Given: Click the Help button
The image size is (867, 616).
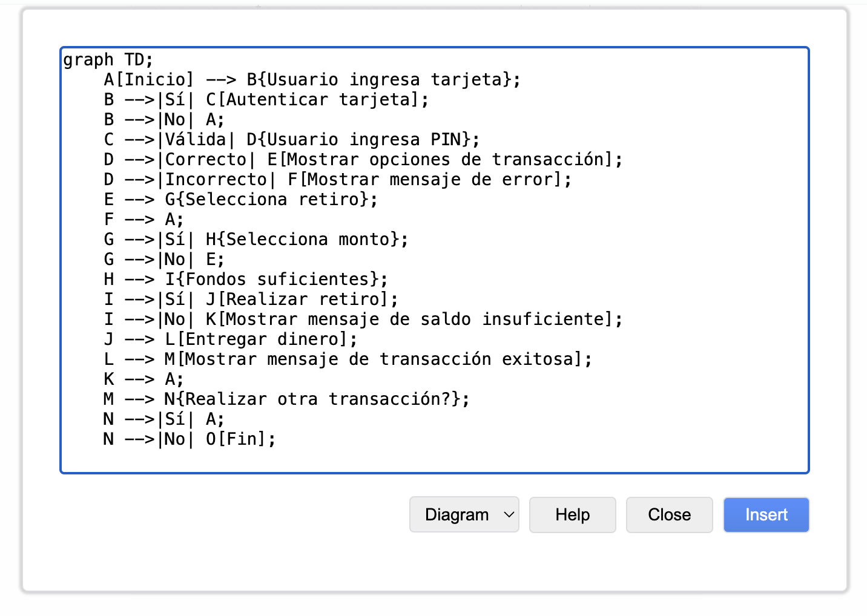Looking at the screenshot, I should point(572,515).
